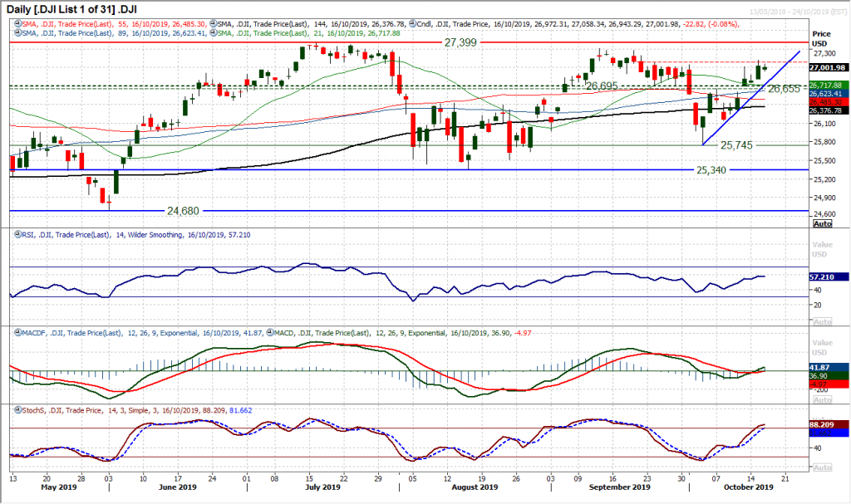The image size is (851, 504).
Task: Open the StochS indicator settings icon
Action: click(17, 408)
